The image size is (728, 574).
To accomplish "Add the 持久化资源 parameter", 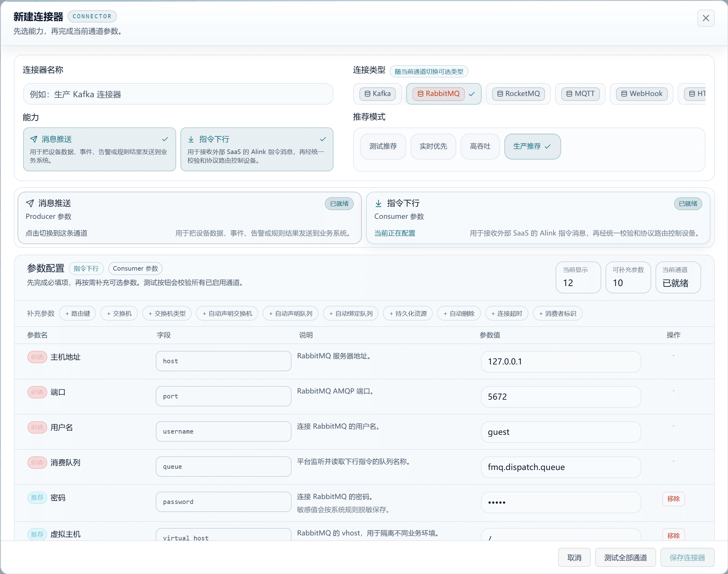I will [x=408, y=313].
